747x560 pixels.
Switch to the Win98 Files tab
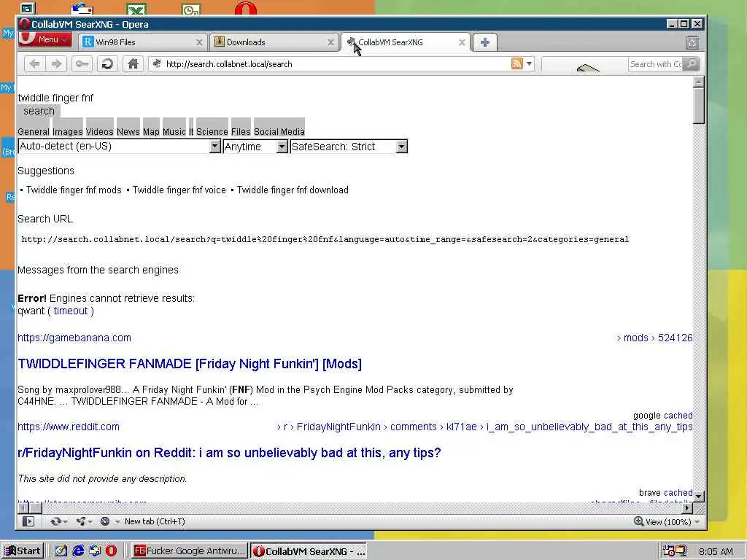(143, 42)
